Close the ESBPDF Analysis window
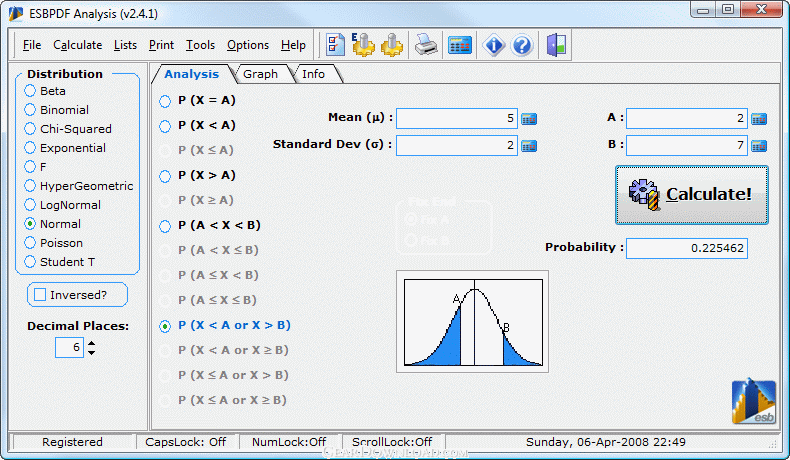The image size is (790, 460). tap(761, 10)
